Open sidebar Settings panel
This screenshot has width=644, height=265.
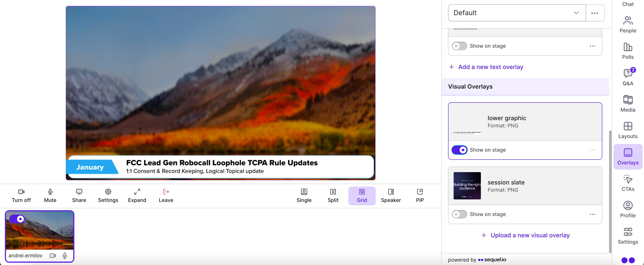pos(628,236)
